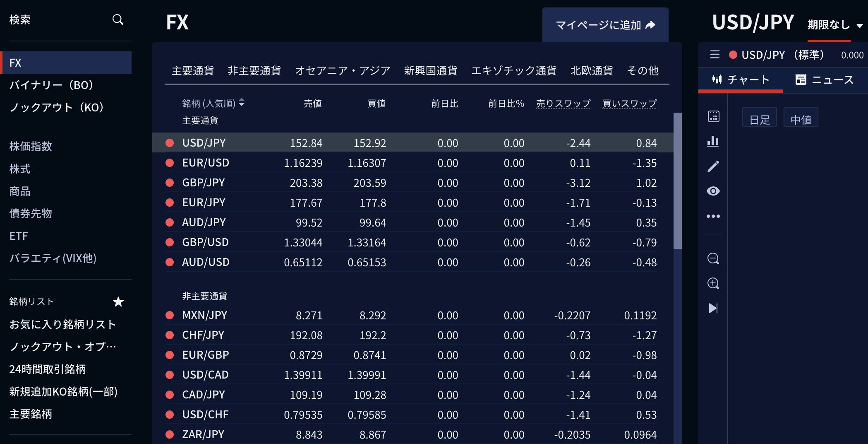The width and height of the screenshot is (868, 444).
Task: Click the 銘柄リスト star icon
Action: (118, 302)
